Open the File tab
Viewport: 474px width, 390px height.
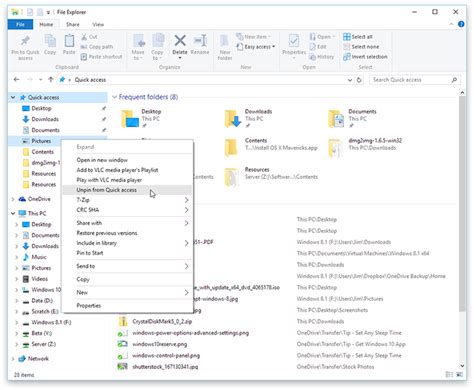20,24
